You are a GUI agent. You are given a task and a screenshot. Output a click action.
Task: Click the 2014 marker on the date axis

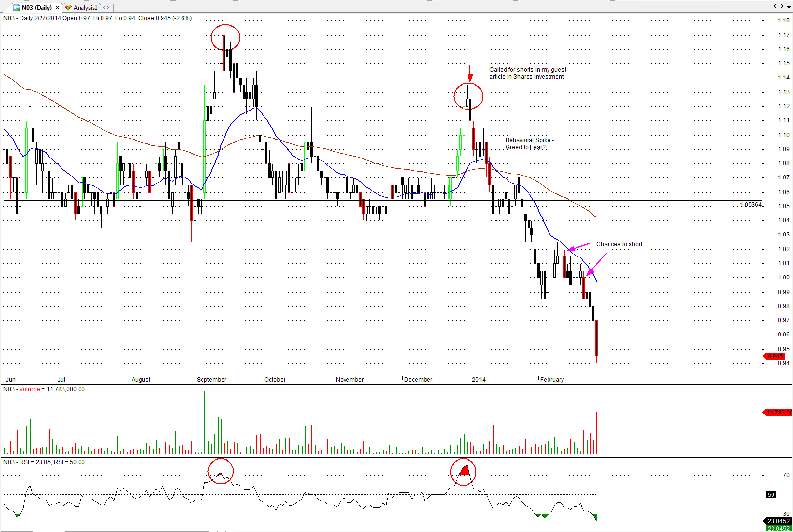(x=478, y=380)
